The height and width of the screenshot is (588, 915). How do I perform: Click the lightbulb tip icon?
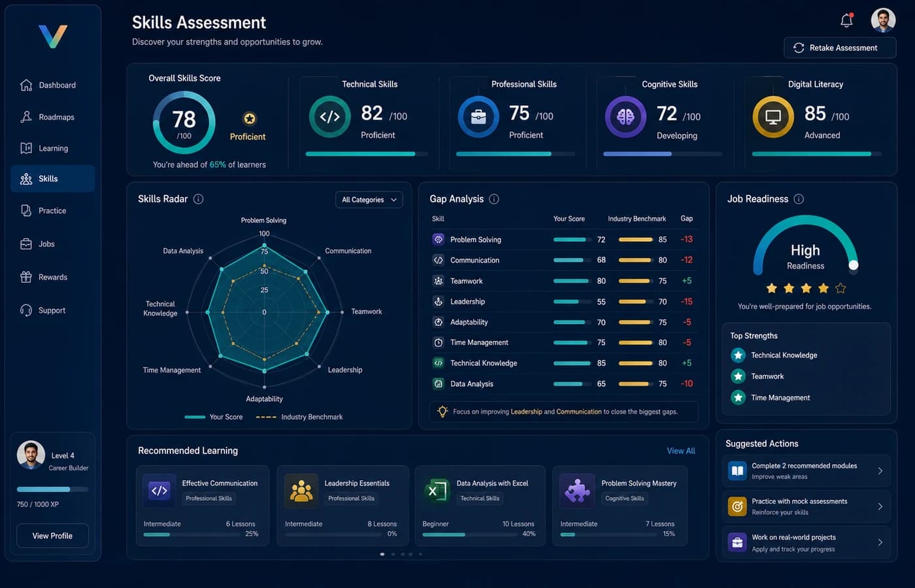(442, 412)
